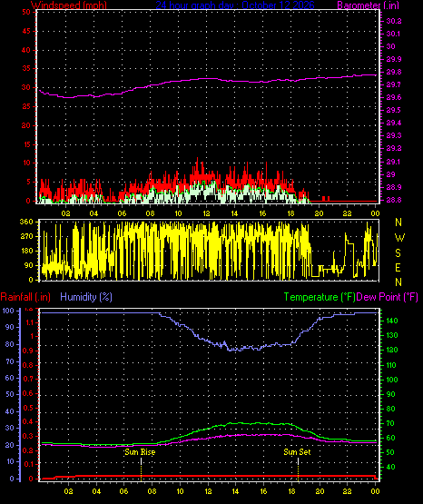
Task: Click the Sun Set marker label
Action: [297, 452]
